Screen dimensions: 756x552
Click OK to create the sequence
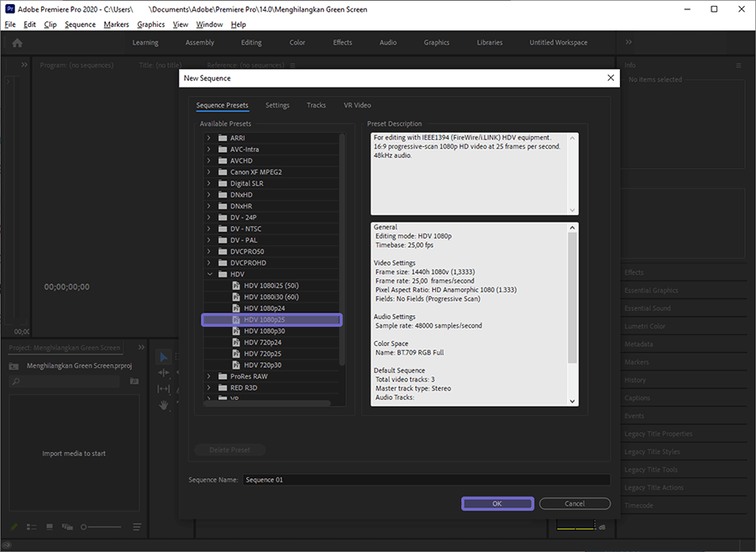click(x=497, y=503)
